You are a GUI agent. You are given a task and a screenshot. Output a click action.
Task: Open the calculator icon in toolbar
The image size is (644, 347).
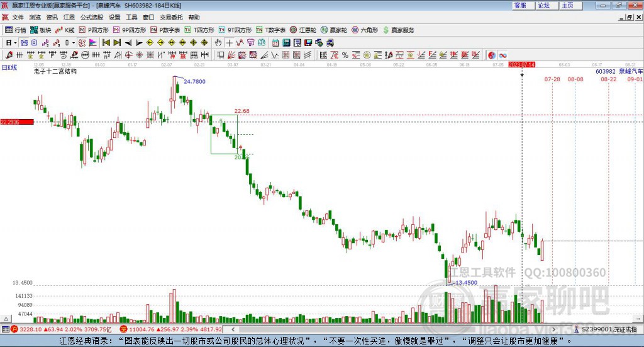coord(287,43)
